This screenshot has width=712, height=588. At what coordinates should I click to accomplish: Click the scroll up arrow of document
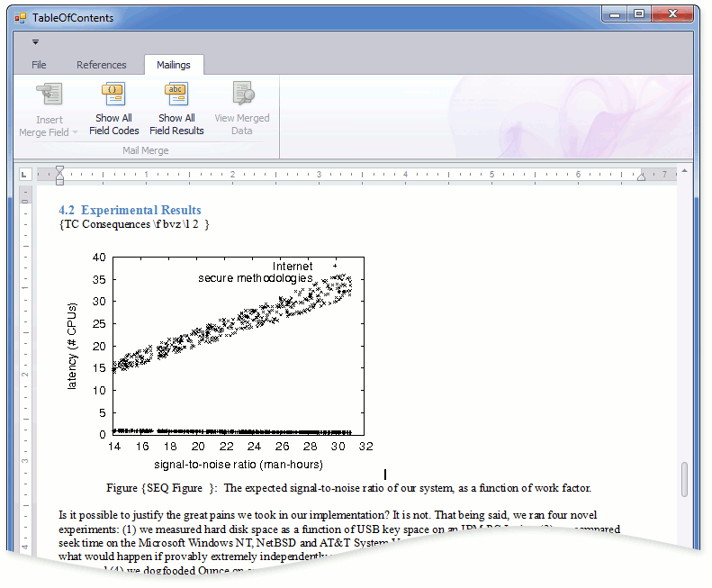click(x=684, y=171)
